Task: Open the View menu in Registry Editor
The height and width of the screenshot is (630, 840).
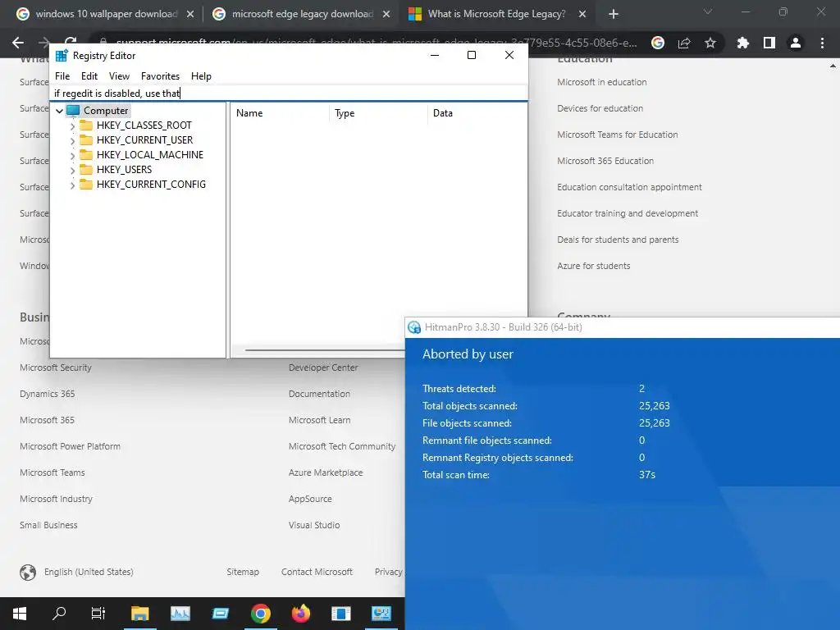Action: (119, 76)
